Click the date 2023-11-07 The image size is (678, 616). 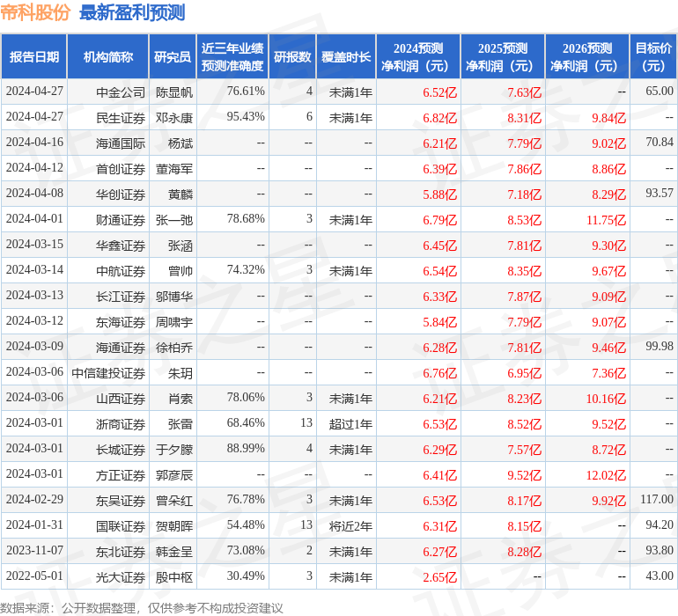[x=34, y=550]
